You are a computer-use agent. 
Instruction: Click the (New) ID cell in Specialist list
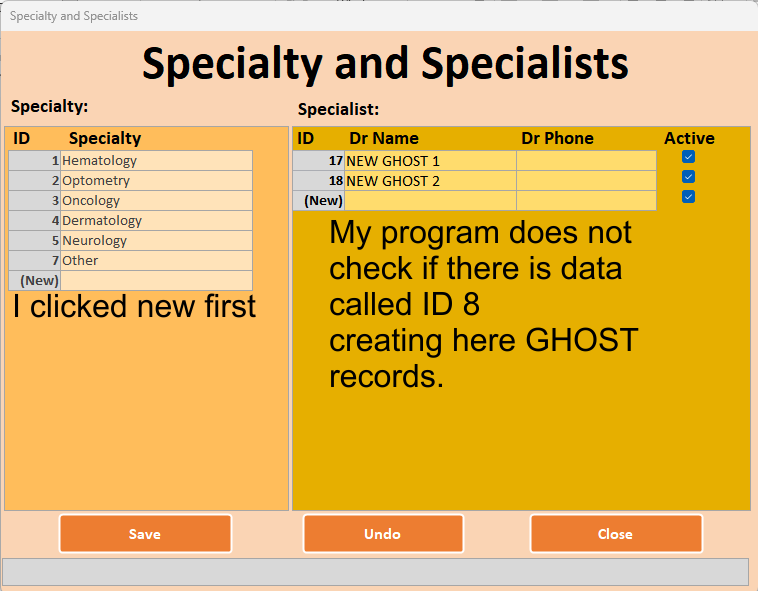tap(319, 201)
